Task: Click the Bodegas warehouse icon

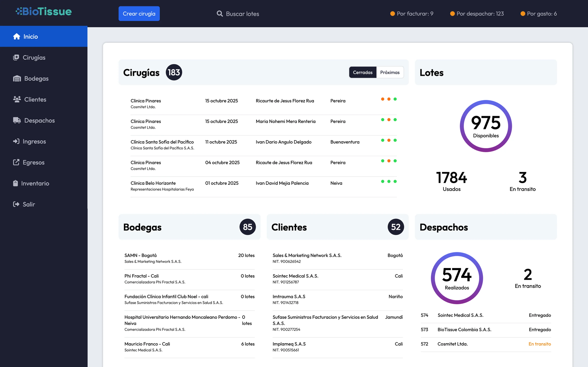Action: pos(17,78)
